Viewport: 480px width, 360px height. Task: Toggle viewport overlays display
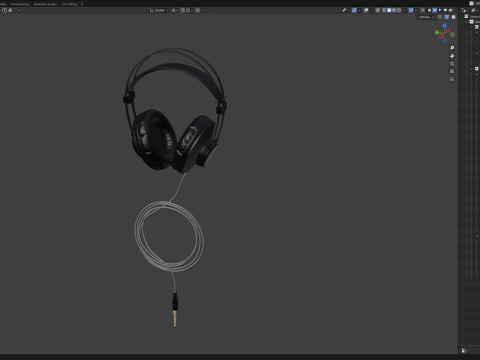coord(366,10)
